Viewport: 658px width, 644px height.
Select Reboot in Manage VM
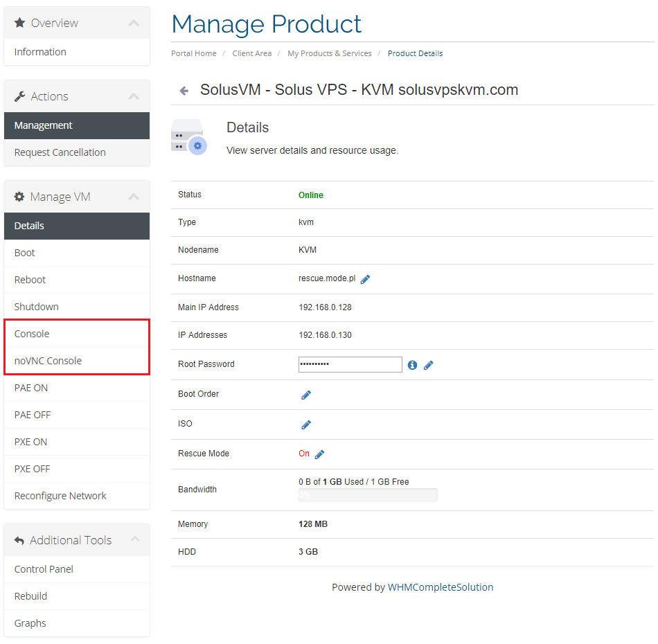coord(77,280)
